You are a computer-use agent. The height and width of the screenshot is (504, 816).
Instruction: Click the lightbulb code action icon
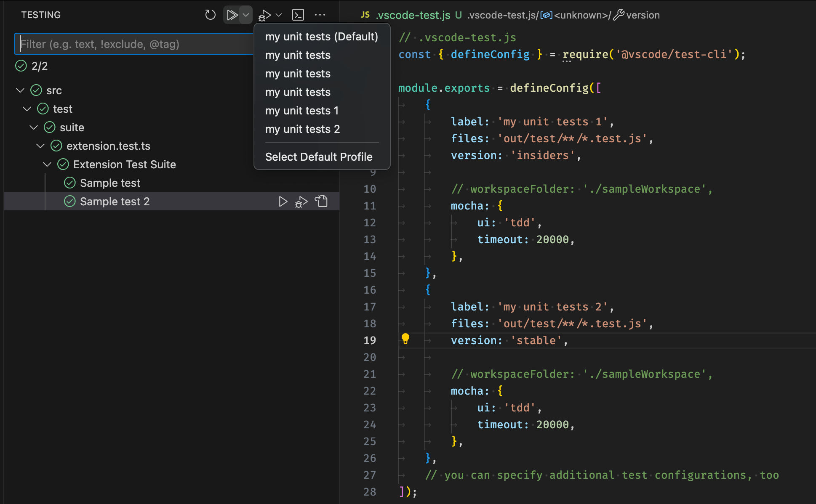click(405, 339)
